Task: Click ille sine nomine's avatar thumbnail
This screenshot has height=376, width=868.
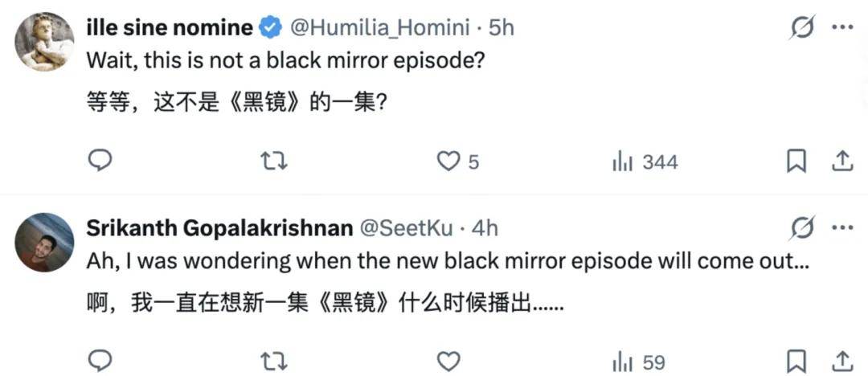Action: point(44,42)
